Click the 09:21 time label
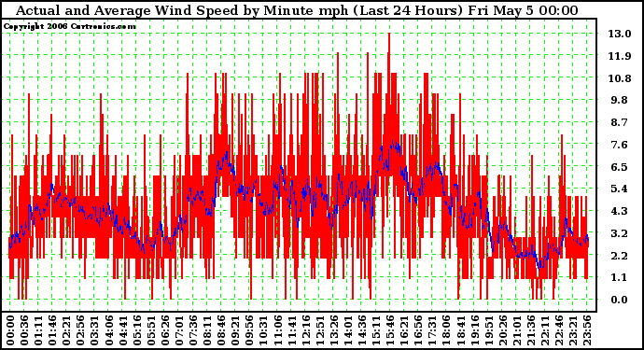 coord(235,330)
